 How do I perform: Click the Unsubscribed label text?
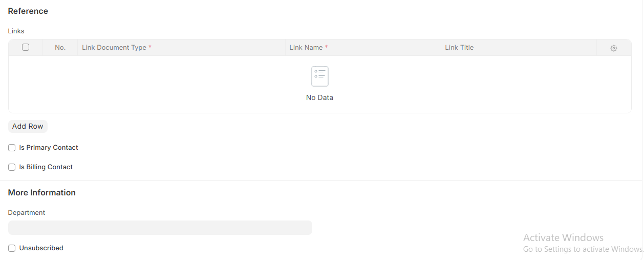click(41, 248)
